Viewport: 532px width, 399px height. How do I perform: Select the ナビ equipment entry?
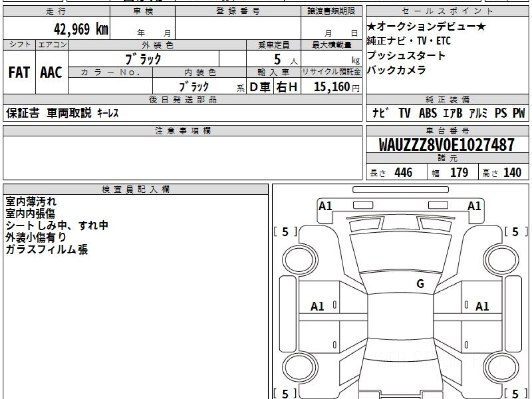(x=381, y=113)
